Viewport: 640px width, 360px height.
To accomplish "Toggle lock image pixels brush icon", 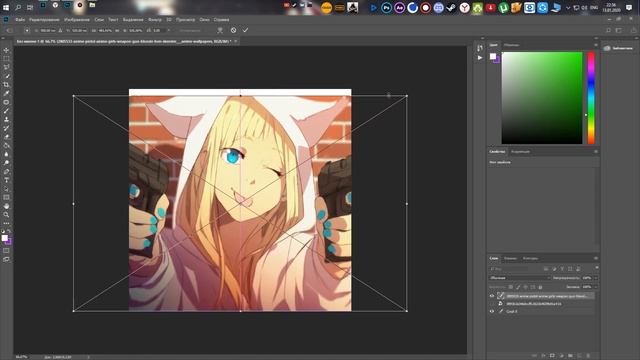I will point(518,287).
